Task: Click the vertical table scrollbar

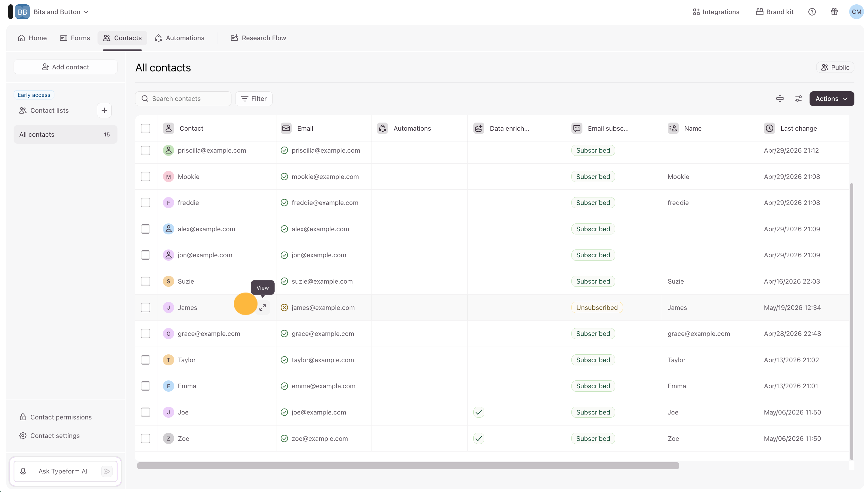Action: 852,321
